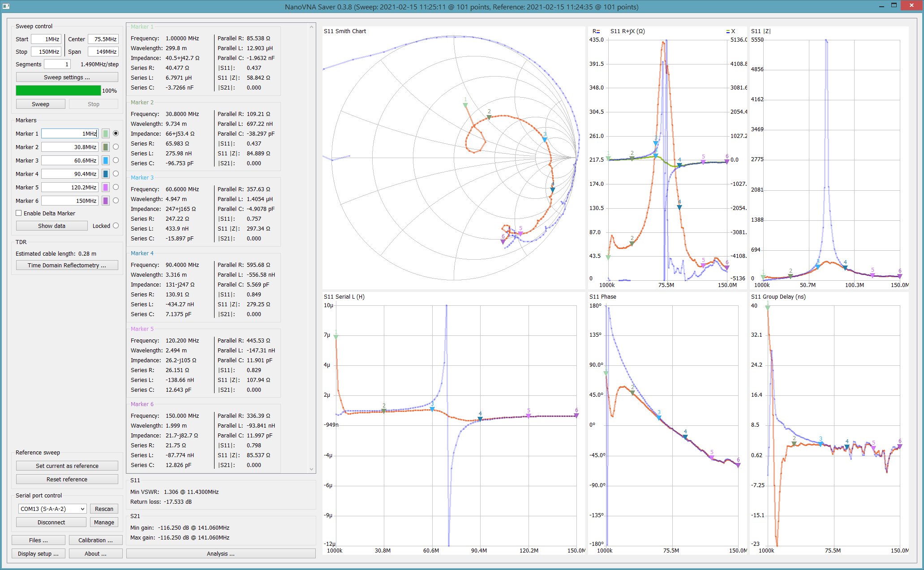
Task: Click Min VSWR value 1.306 @ 11.4300MHz
Action: [x=191, y=492]
